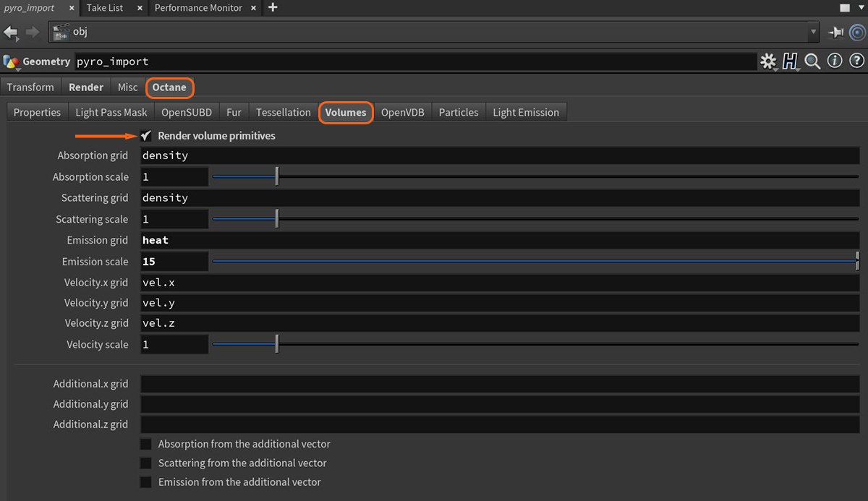Click inside the Emission grid field containing heat
Screen dimensions: 868x501
click(x=289, y=239)
